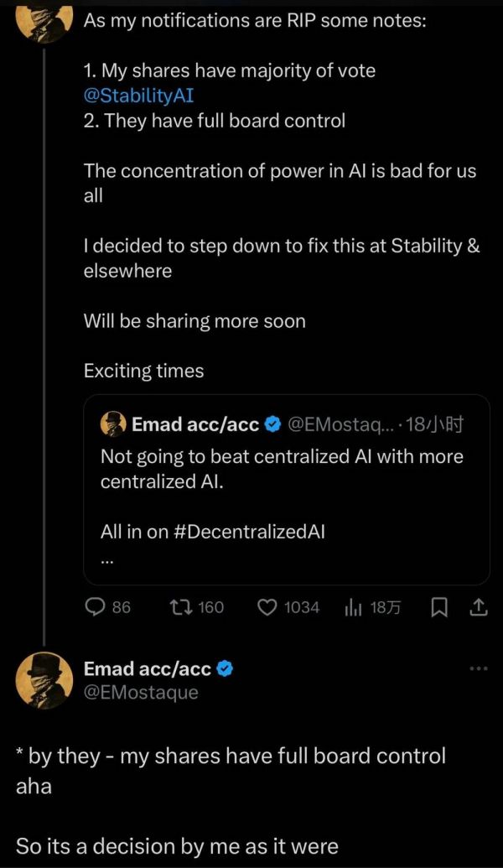503x868 pixels.
Task: Tap the retweet icon
Action: [179, 607]
